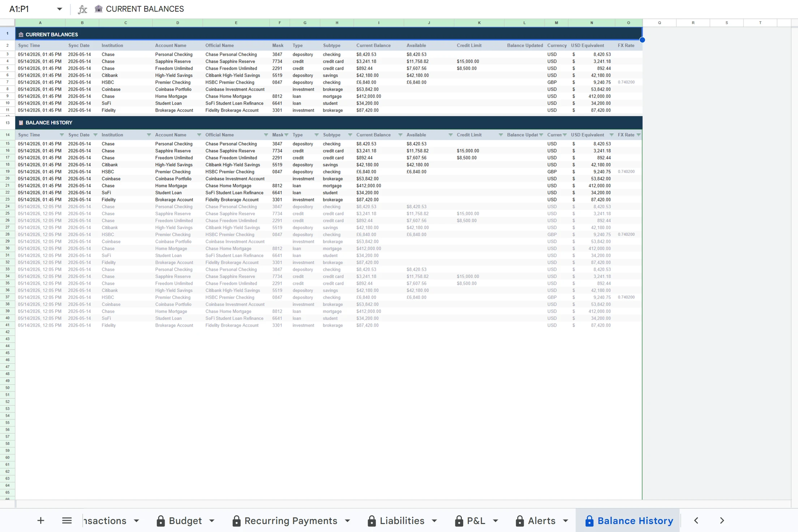Select column Q header
This screenshot has width=798, height=532.
(659, 23)
